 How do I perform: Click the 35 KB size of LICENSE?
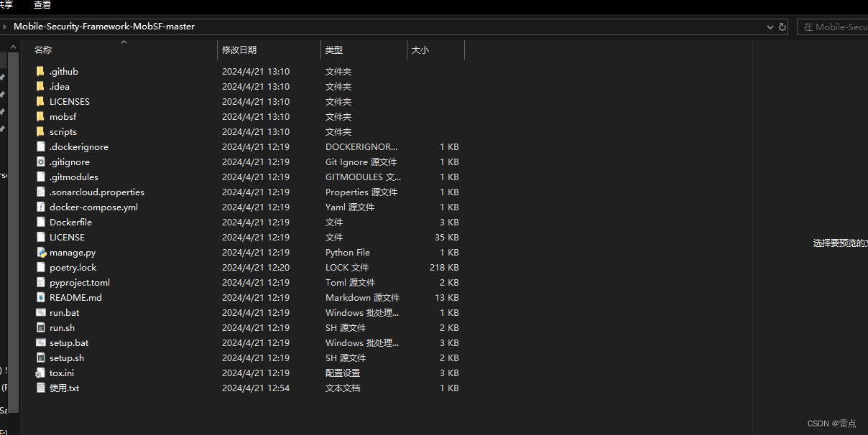coord(447,237)
